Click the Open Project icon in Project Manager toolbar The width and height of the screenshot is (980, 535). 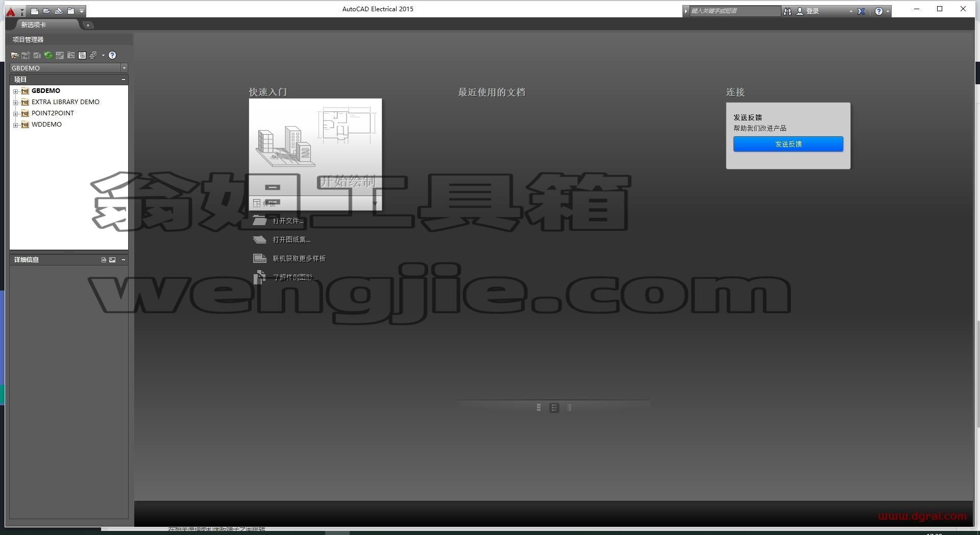pyautogui.click(x=14, y=55)
